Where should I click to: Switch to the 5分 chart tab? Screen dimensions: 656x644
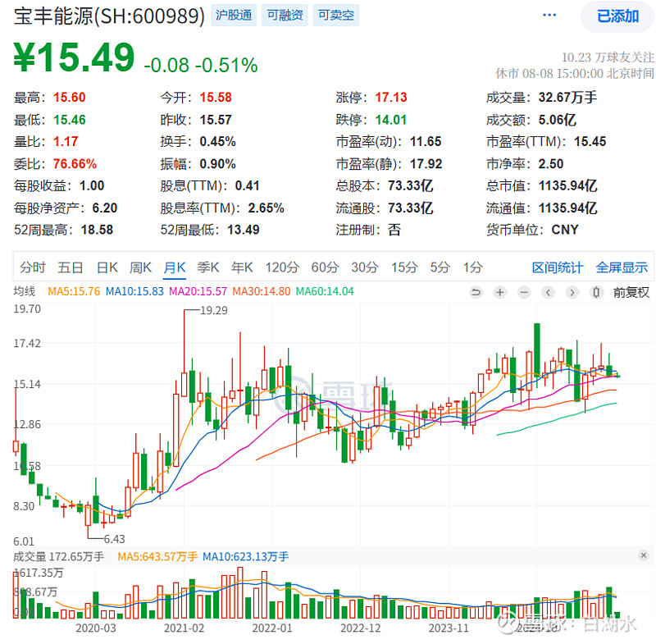440,267
